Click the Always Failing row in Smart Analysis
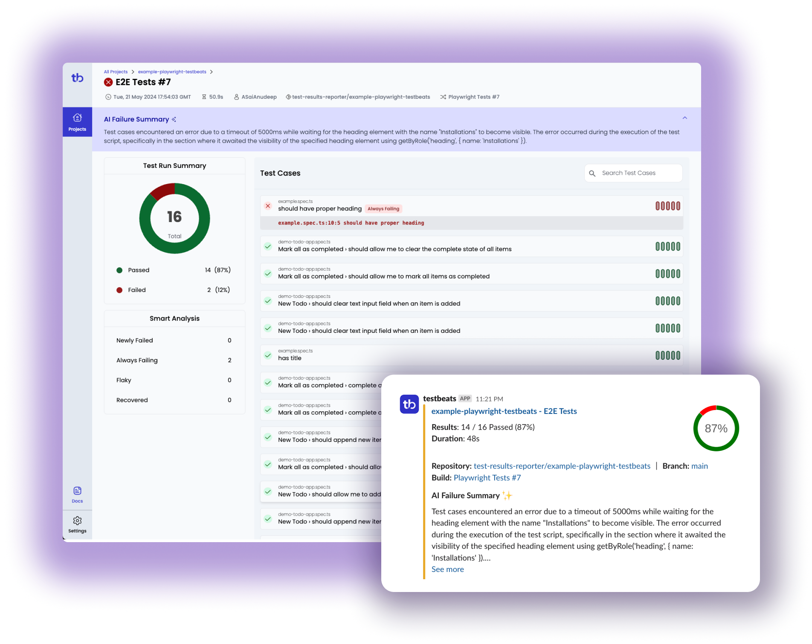 point(174,360)
